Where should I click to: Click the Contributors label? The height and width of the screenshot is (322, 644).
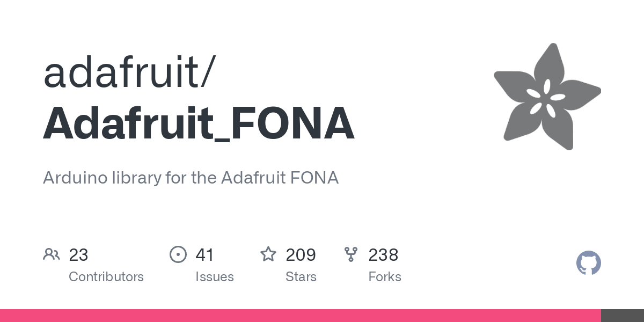[x=106, y=277]
